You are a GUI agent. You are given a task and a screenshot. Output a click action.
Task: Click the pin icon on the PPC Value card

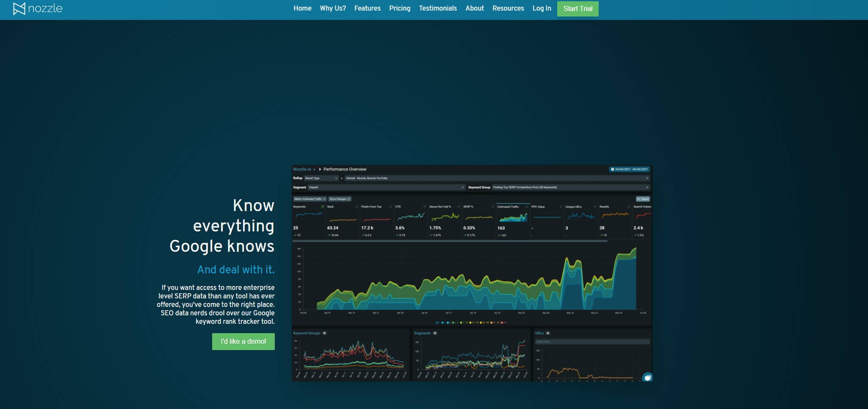coord(561,207)
